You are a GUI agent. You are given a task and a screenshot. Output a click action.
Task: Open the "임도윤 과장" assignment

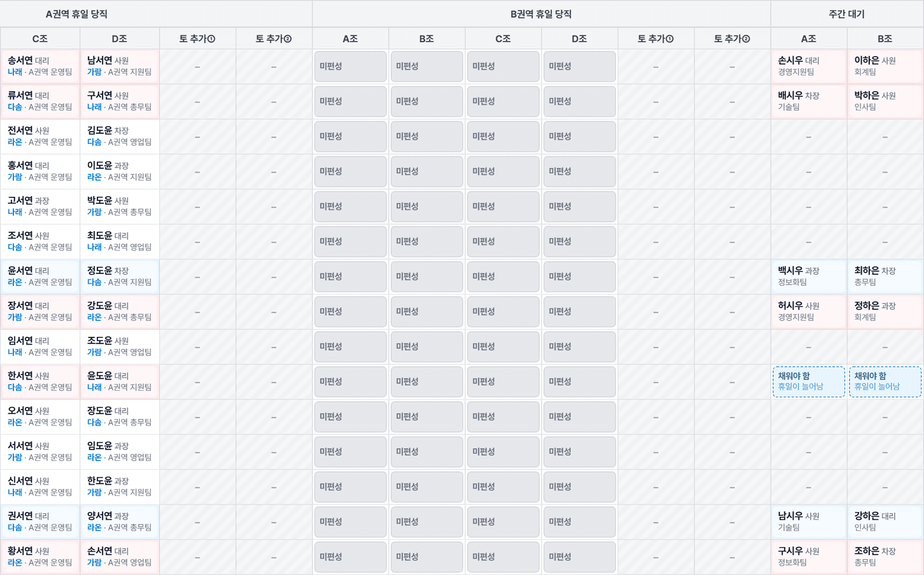click(120, 451)
